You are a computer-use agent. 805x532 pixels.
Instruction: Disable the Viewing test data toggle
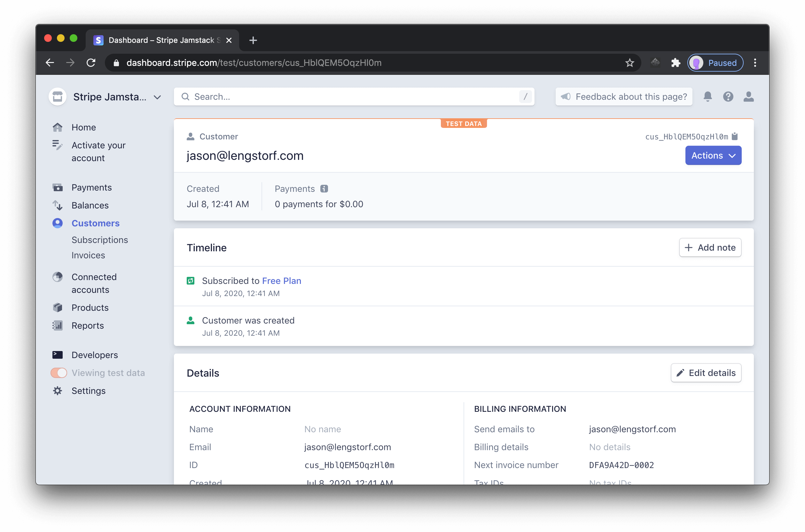point(59,372)
